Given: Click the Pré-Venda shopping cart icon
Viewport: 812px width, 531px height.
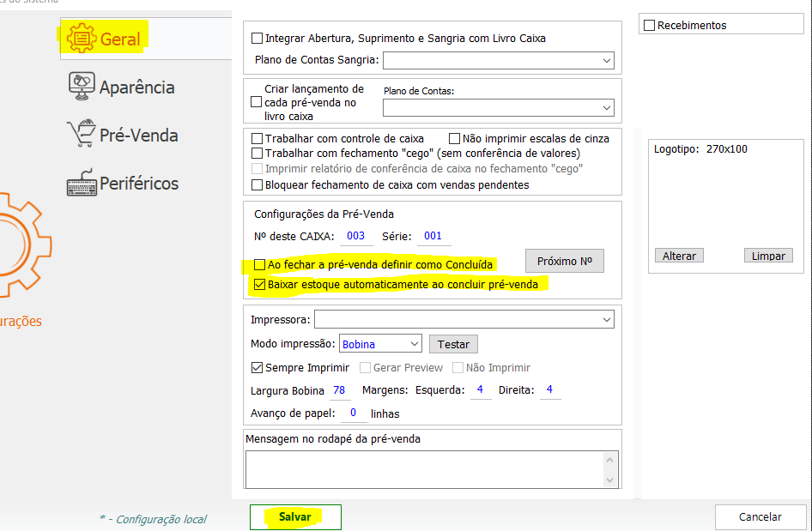Looking at the screenshot, I should coord(81,135).
